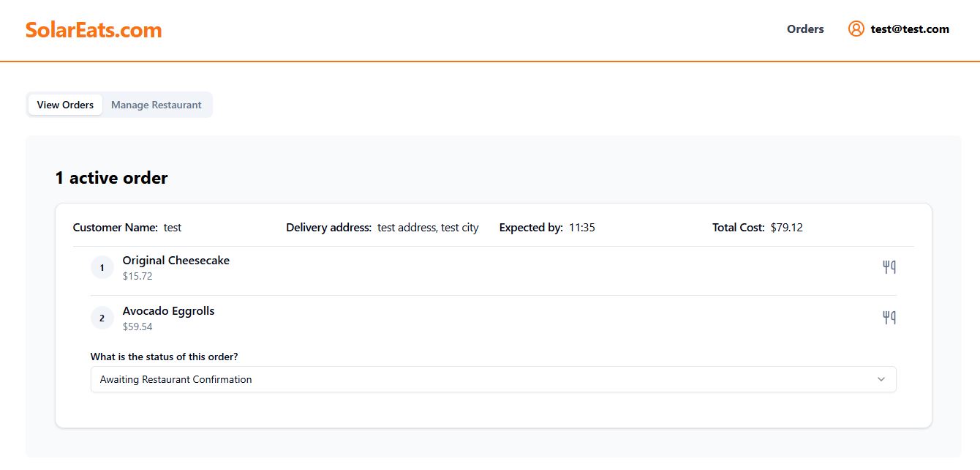Viewport: 980px width, 470px height.
Task: Click the utensils icon beside Original Cheesecake
Action: (889, 267)
